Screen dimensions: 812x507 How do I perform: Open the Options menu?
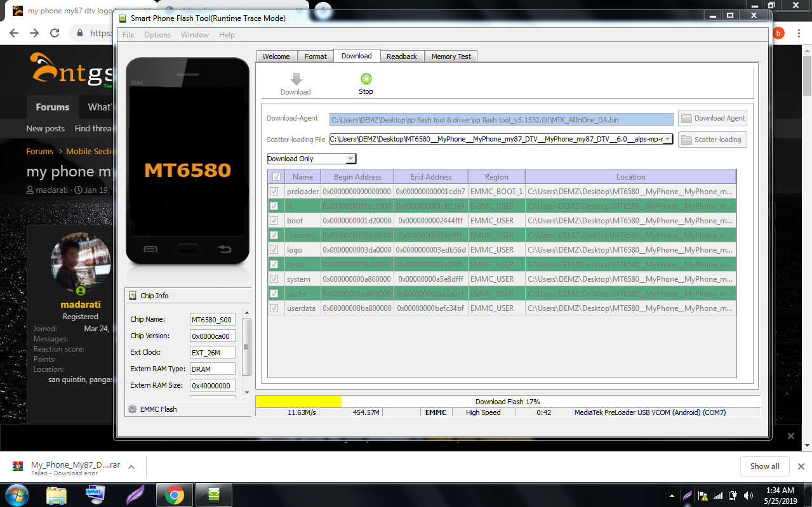coord(157,35)
